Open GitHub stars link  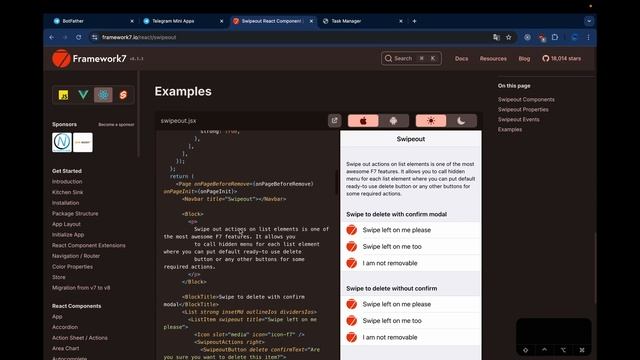coord(561,58)
